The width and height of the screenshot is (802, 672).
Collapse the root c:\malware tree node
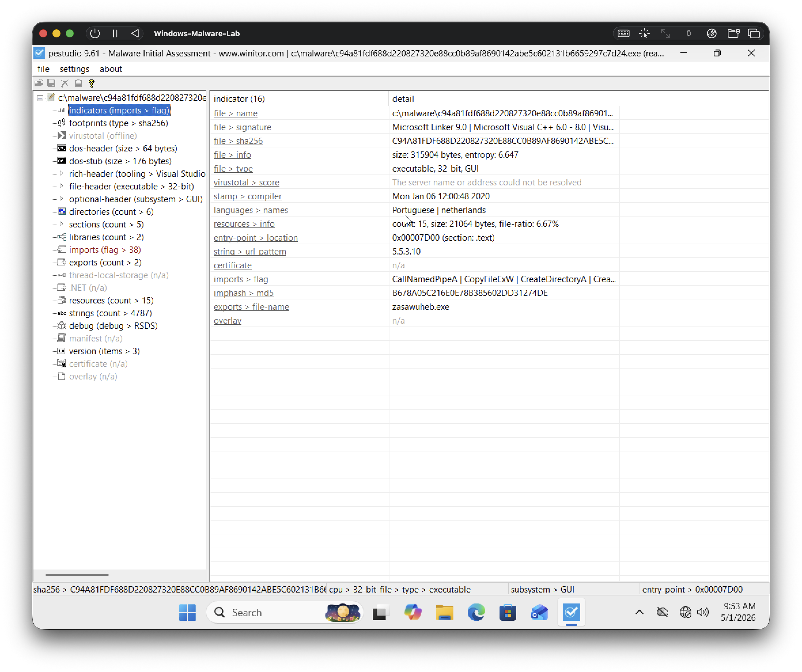pyautogui.click(x=40, y=98)
